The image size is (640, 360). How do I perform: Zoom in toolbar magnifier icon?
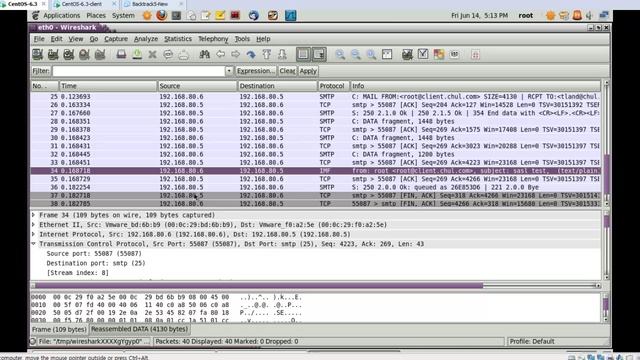coord(340,54)
